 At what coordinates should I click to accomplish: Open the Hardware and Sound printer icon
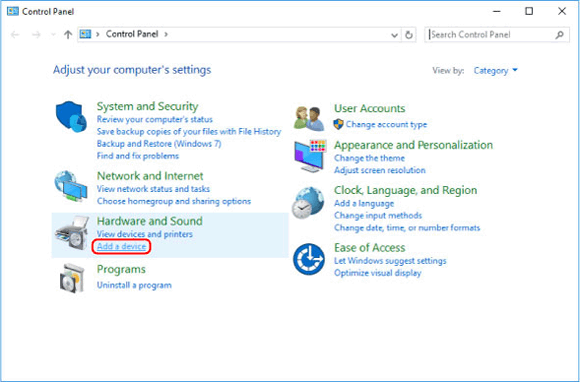(72, 233)
